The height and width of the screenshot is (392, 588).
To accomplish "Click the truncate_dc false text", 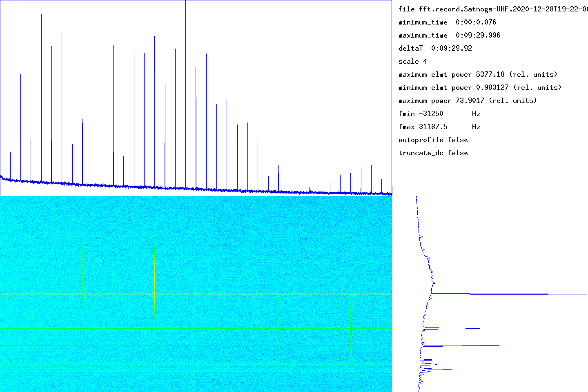I will pos(433,153).
